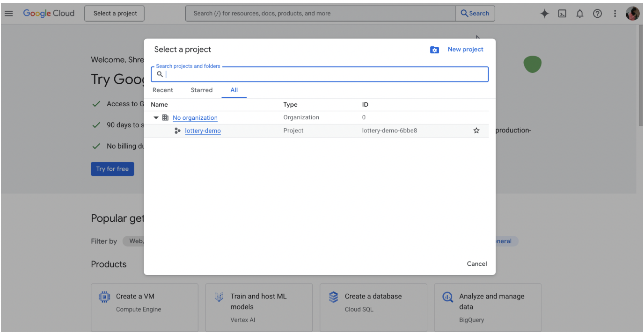Click the lottery-demo project icon
This screenshot has height=334, width=644.
point(177,131)
